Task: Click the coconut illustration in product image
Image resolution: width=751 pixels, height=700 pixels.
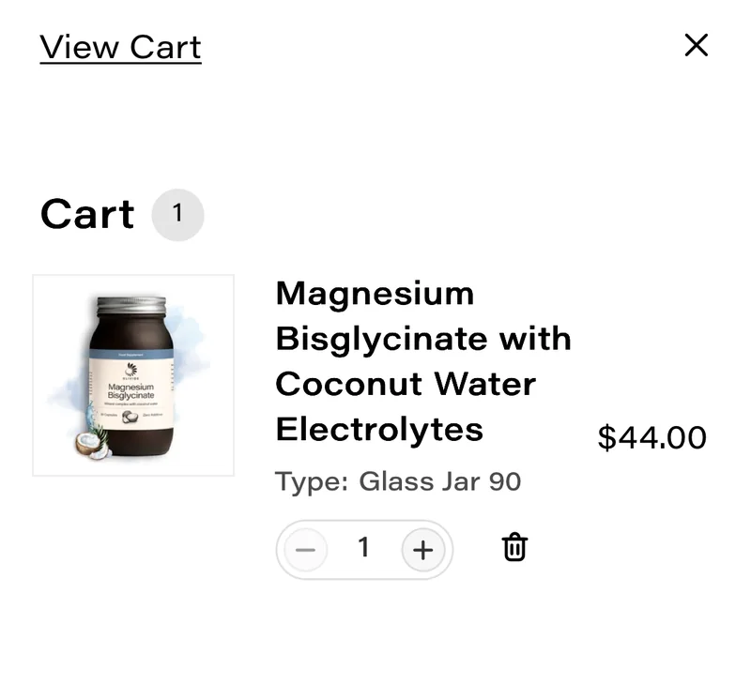Action: [x=92, y=446]
